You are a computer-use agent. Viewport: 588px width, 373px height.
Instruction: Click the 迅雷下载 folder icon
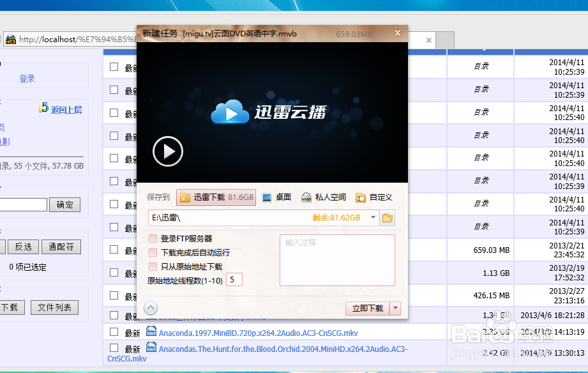(185, 197)
